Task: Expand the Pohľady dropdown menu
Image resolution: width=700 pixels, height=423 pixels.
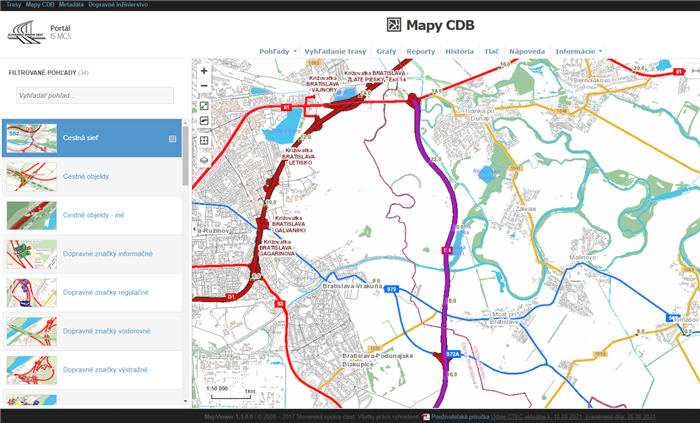Action: point(278,50)
